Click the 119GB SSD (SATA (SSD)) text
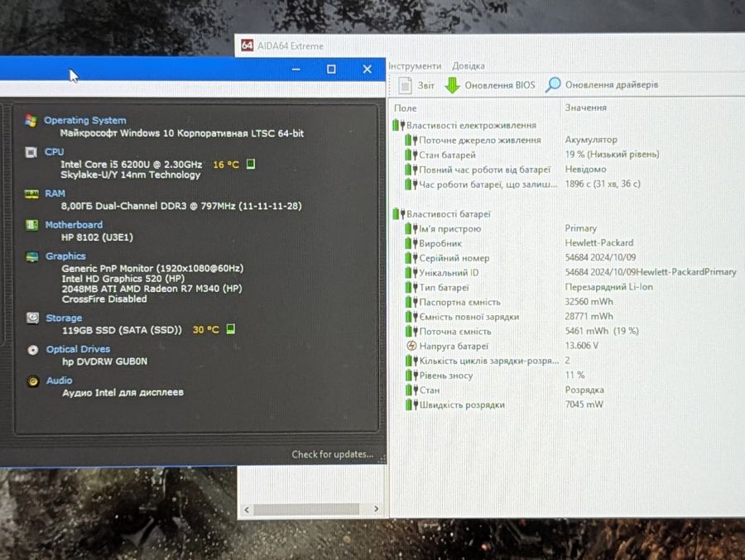Viewport: 745px width, 560px height. [122, 330]
